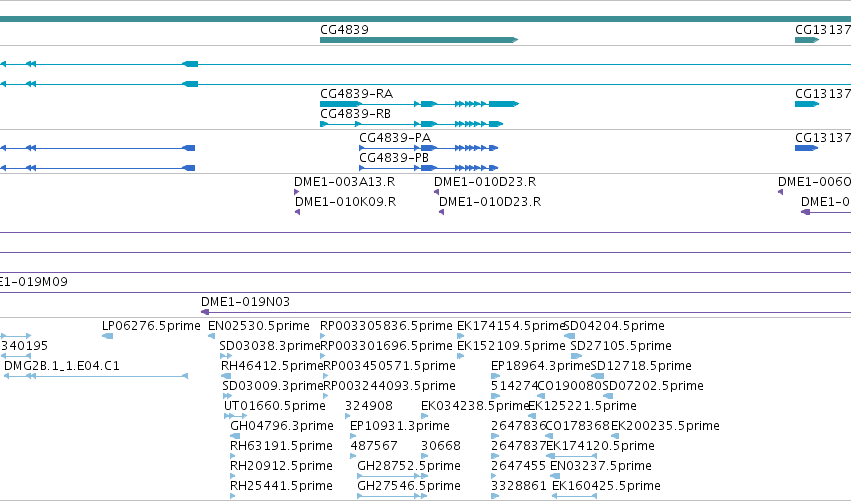Select the RH63191.5prime EST label
Image resolution: width=851 pixels, height=501 pixels.
(281, 447)
